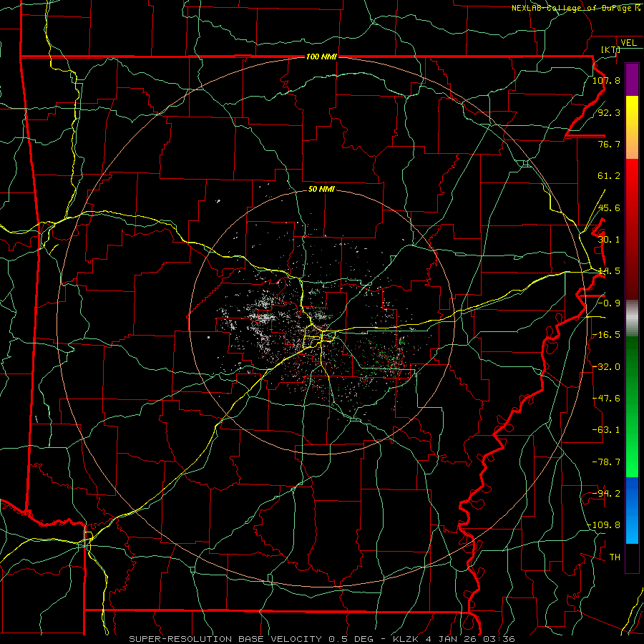644x644 pixels.
Task: Click the "03:36" timestamp in the caption
Action: pyautogui.click(x=500, y=639)
